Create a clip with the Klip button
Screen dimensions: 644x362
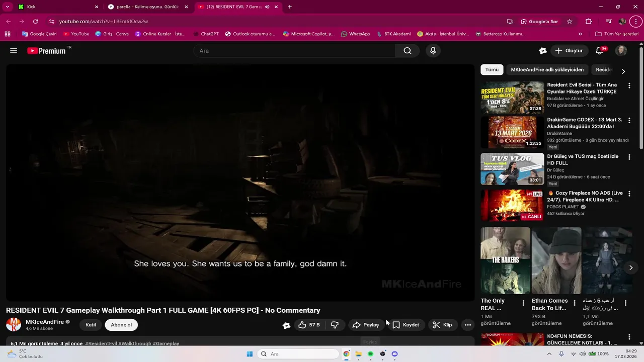coord(442,325)
